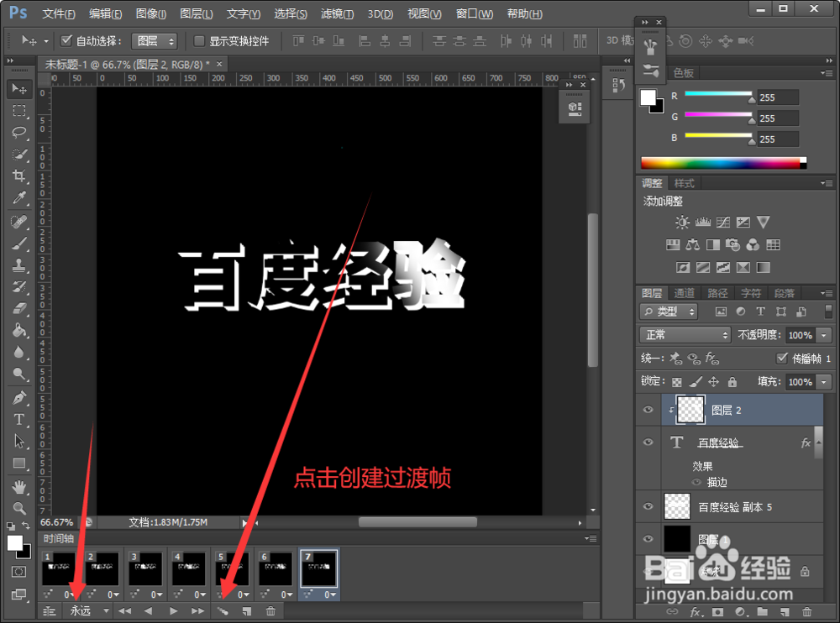Click the G value input field
The width and height of the screenshot is (840, 623).
click(x=778, y=118)
